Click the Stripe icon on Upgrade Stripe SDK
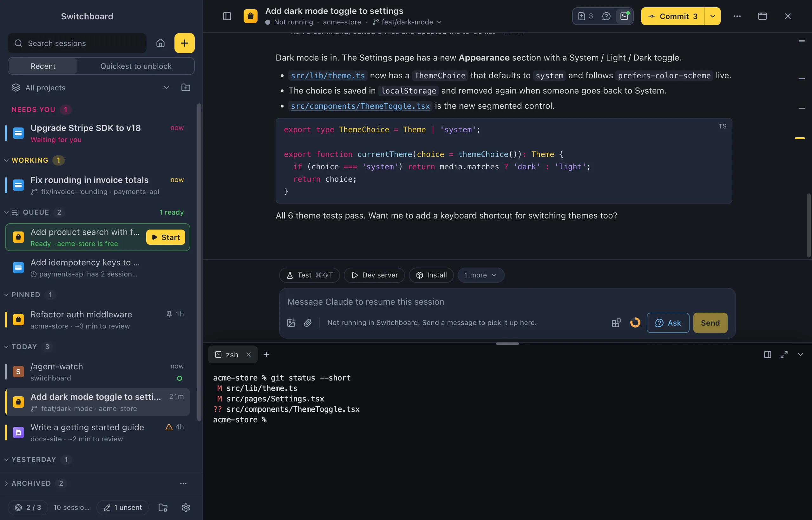 point(18,133)
